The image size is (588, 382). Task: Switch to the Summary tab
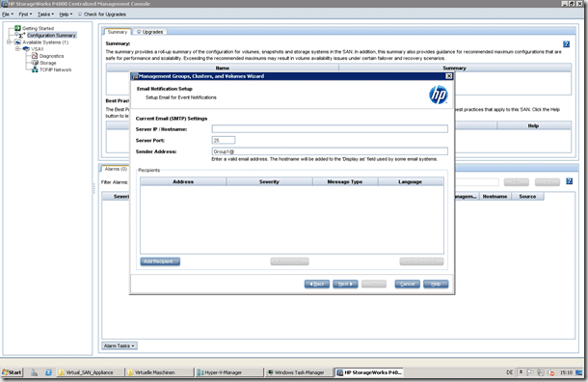118,32
